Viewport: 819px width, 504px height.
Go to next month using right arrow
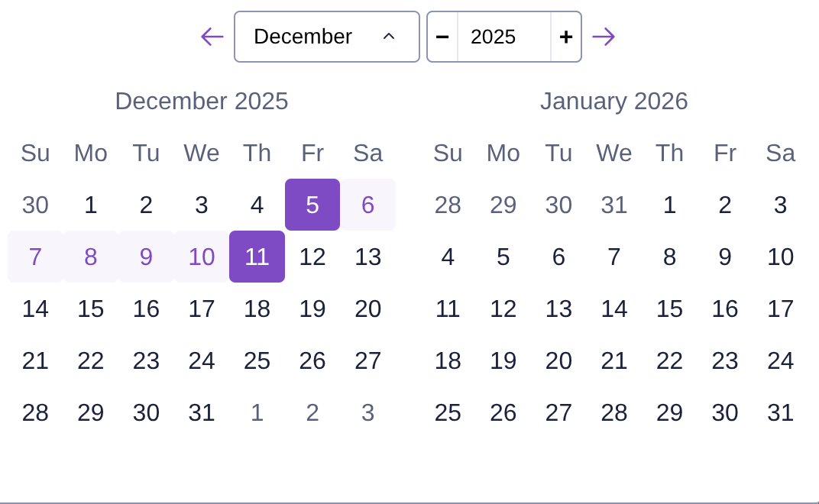coord(604,37)
